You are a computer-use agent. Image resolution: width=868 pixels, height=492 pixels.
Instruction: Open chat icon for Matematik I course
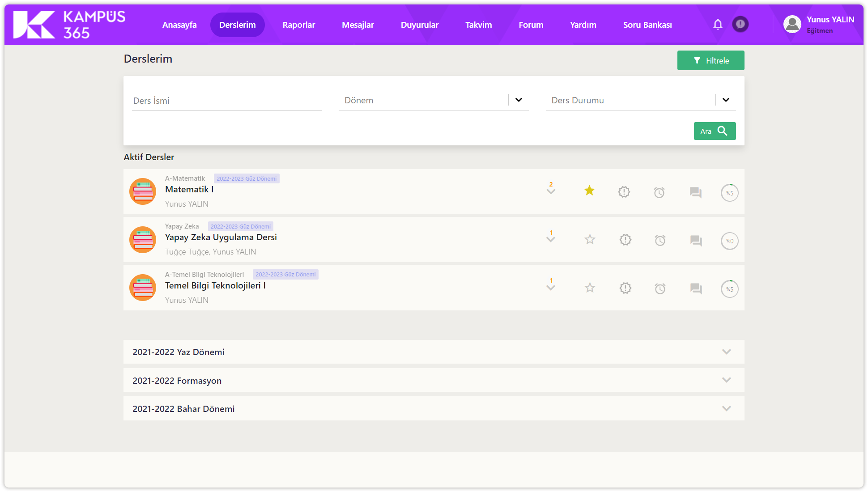pyautogui.click(x=695, y=192)
